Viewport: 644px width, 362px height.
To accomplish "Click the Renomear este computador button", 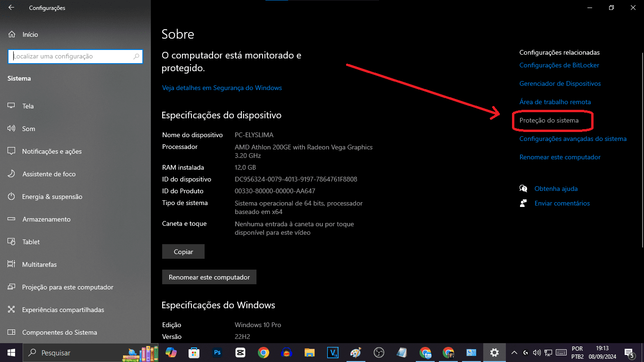I will coord(209,277).
